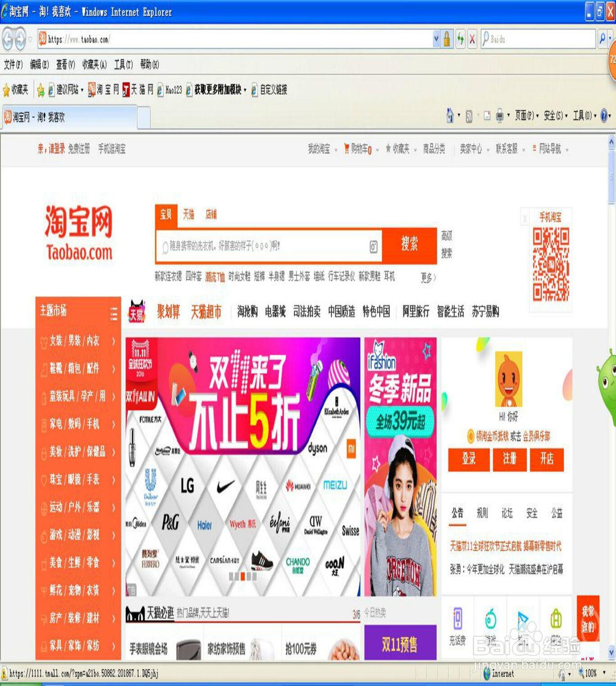Open the 工具(O) command bar dropdown

point(585,116)
